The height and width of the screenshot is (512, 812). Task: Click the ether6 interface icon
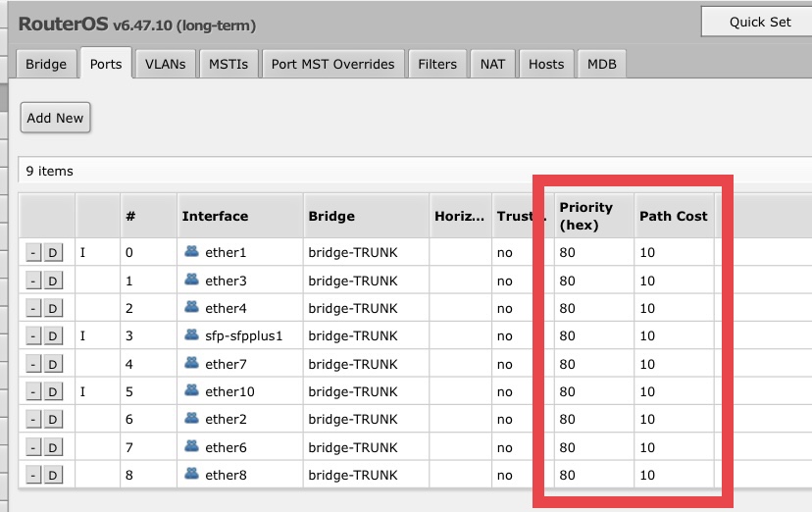pyautogui.click(x=191, y=446)
